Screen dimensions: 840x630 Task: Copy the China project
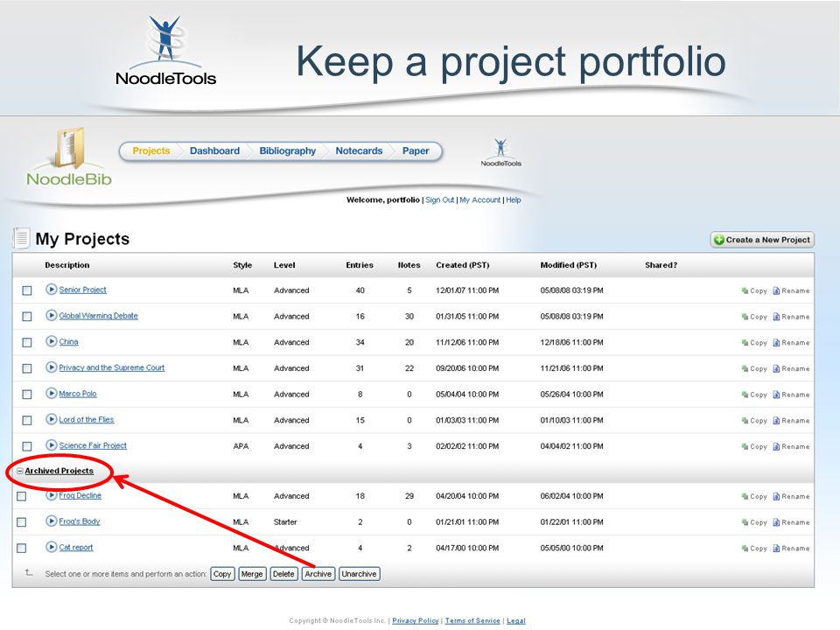(753, 343)
